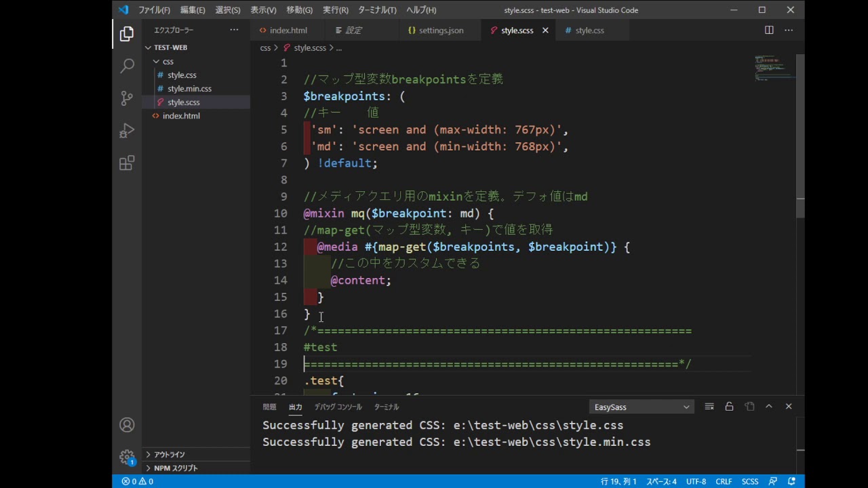Screen dimensions: 868x488
Task: Open Run and Debug view
Action: coord(127,131)
